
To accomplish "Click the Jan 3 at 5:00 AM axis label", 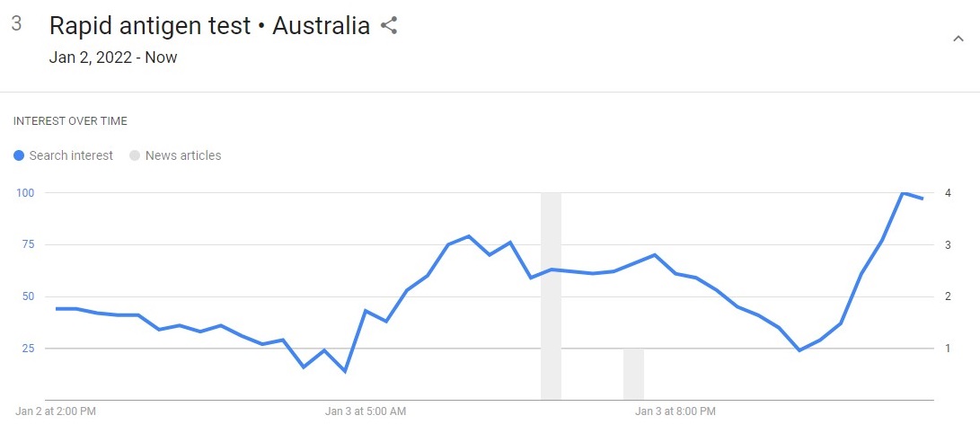I will pos(366,411).
